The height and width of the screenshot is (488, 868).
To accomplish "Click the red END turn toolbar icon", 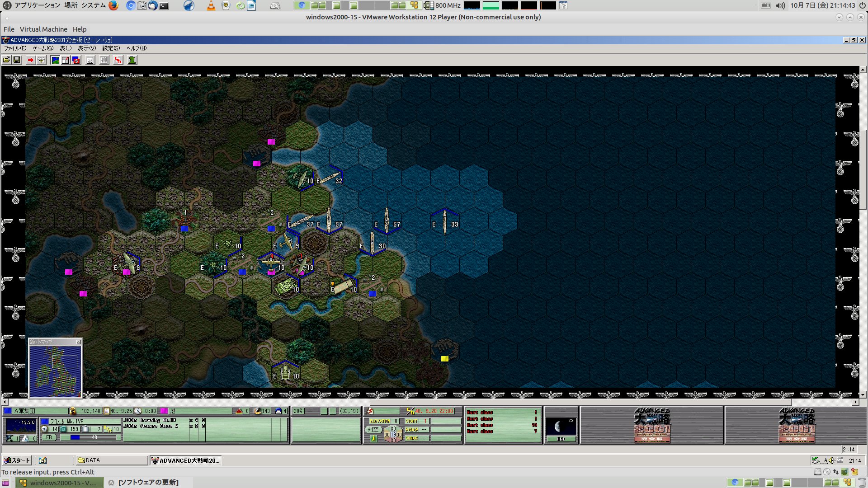I will coord(118,60).
